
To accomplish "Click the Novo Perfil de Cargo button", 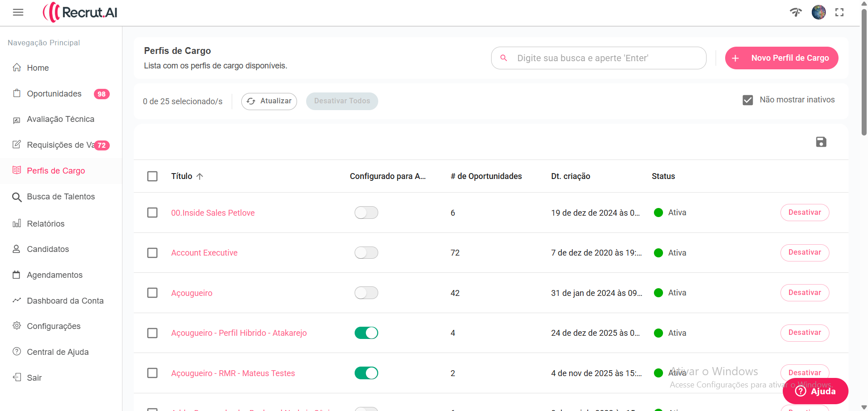I will [781, 58].
